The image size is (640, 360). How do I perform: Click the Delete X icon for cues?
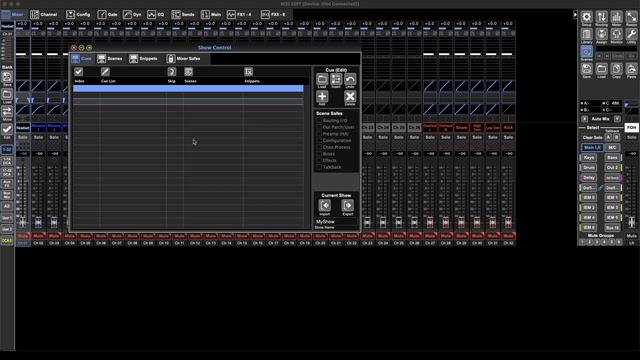pos(350,97)
